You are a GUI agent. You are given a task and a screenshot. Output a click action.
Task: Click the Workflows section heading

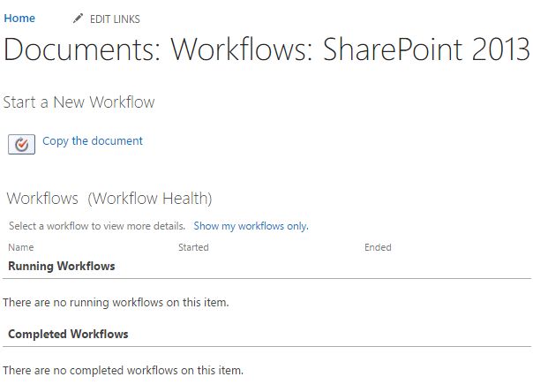42,199
